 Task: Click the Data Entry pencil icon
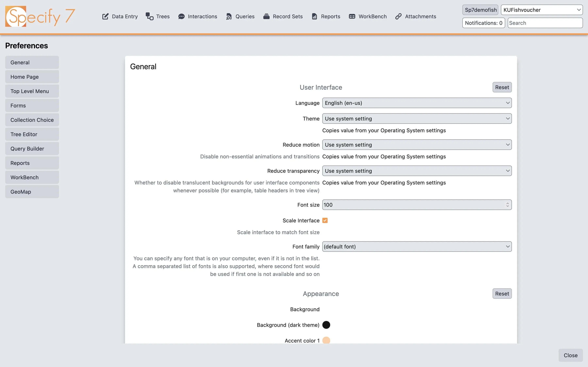(x=105, y=16)
